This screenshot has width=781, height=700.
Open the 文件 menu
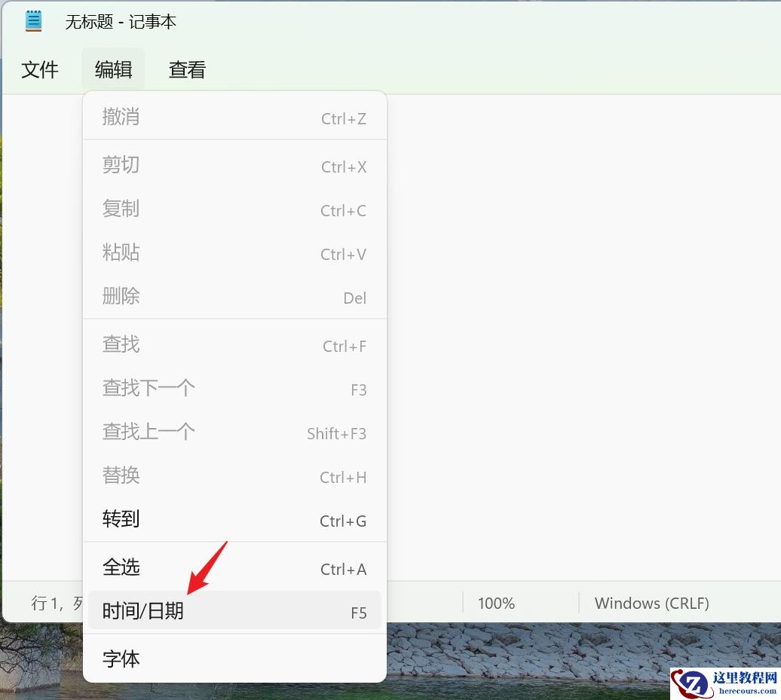41,69
